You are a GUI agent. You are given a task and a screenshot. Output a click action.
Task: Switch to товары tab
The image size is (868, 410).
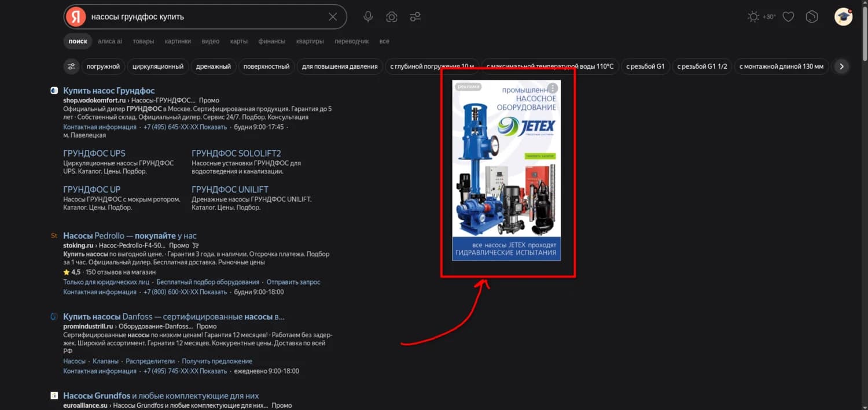144,41
